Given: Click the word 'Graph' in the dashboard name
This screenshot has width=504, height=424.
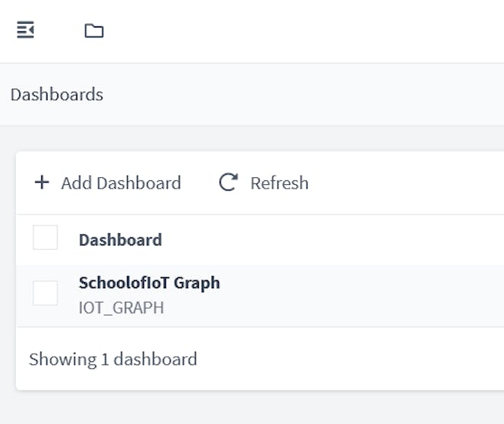Looking at the screenshot, I should (197, 283).
